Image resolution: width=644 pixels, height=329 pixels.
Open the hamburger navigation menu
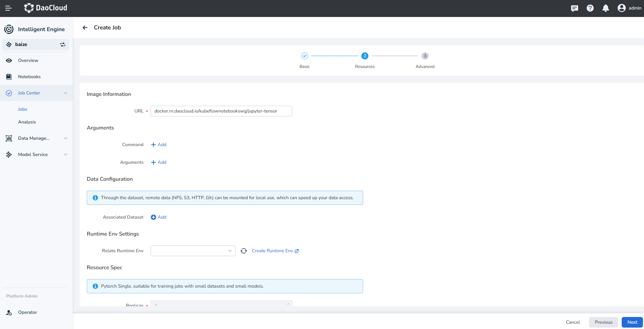8,8
